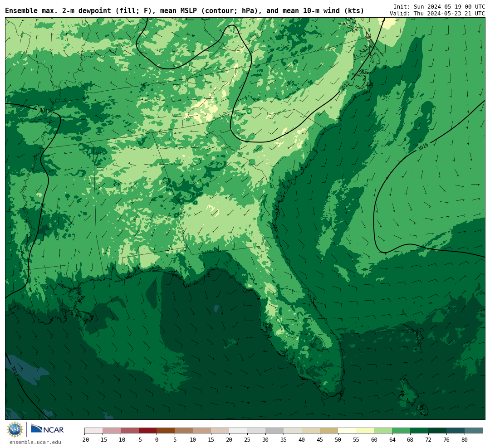
Task: Pick the pale yellow swatch between 50 and 55
Action: pyautogui.click(x=347, y=431)
